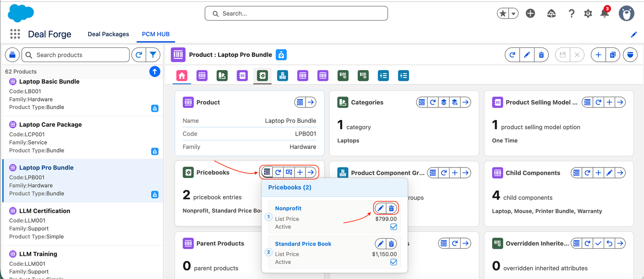Revert overridden attributes with undo icon
This screenshot has width=644, height=279.
click(609, 243)
